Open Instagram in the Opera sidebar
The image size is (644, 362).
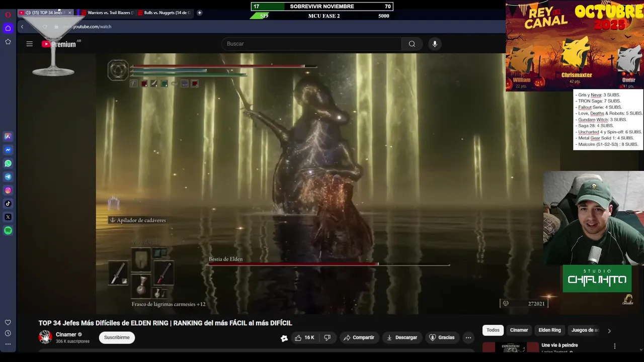point(8,190)
